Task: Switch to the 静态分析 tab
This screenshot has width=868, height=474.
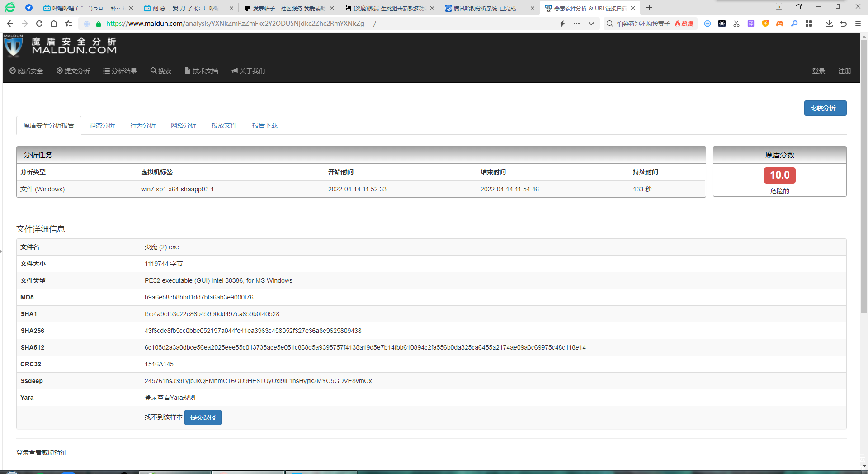Action: [102, 125]
